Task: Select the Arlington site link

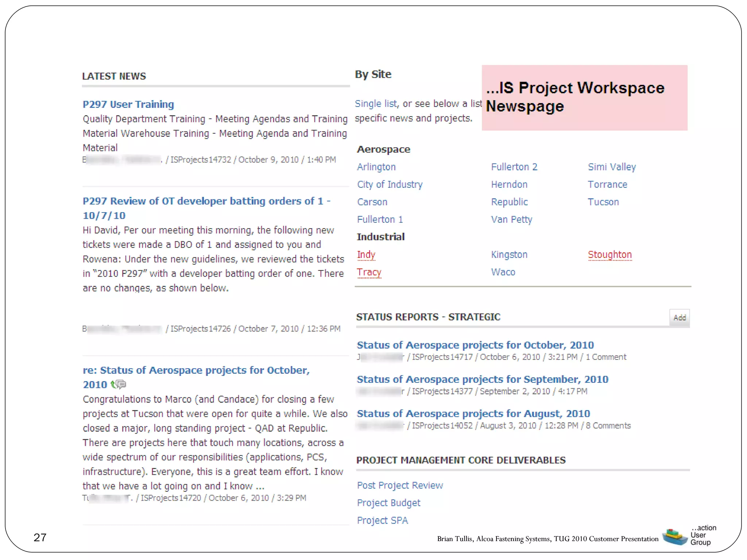Action: click(x=376, y=167)
